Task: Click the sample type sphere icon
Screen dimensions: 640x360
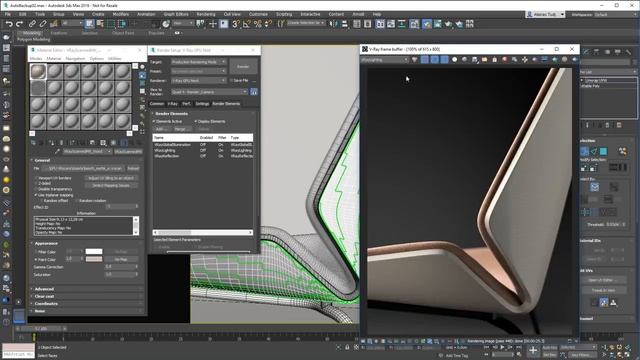Action: point(142,67)
